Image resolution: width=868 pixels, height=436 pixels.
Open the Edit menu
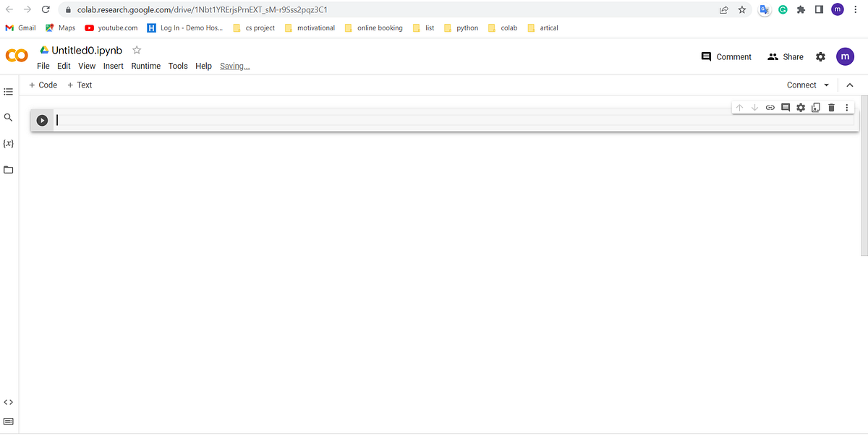64,66
